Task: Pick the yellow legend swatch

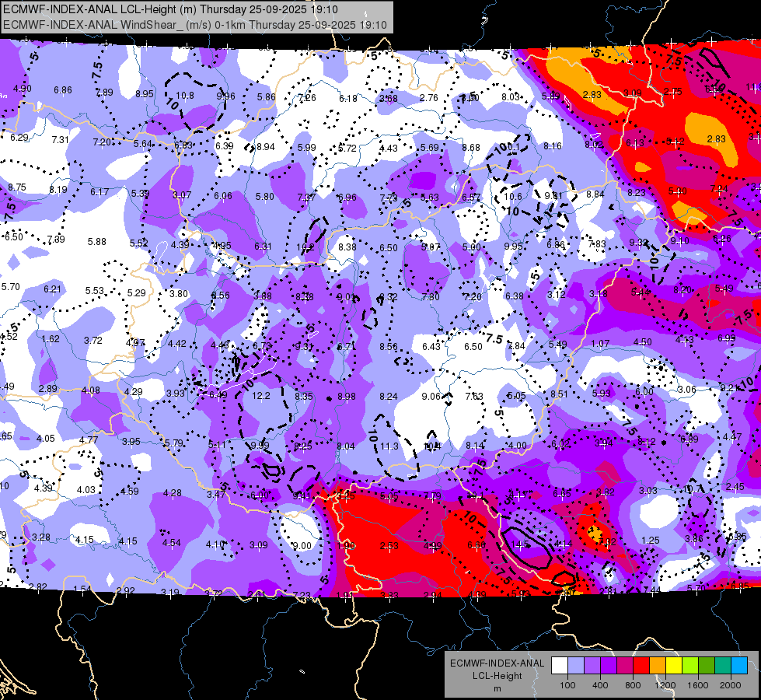Action: click(x=674, y=666)
